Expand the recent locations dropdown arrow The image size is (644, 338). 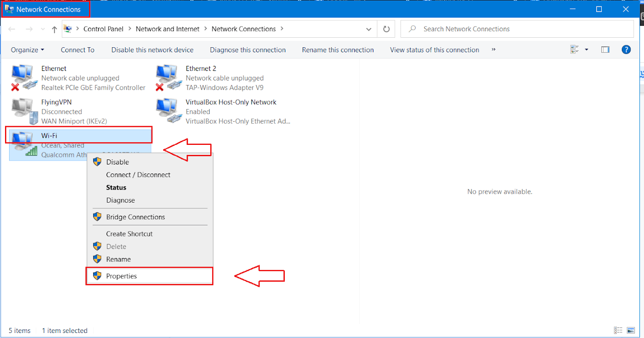pyautogui.click(x=42, y=29)
